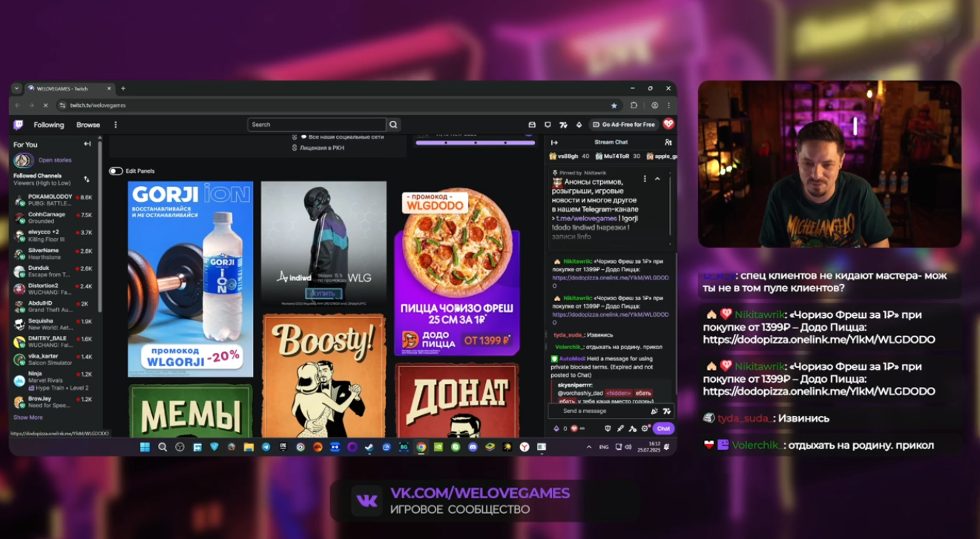This screenshot has height=539, width=980.
Task: Open the Chrome profile icon
Action: pos(654,105)
